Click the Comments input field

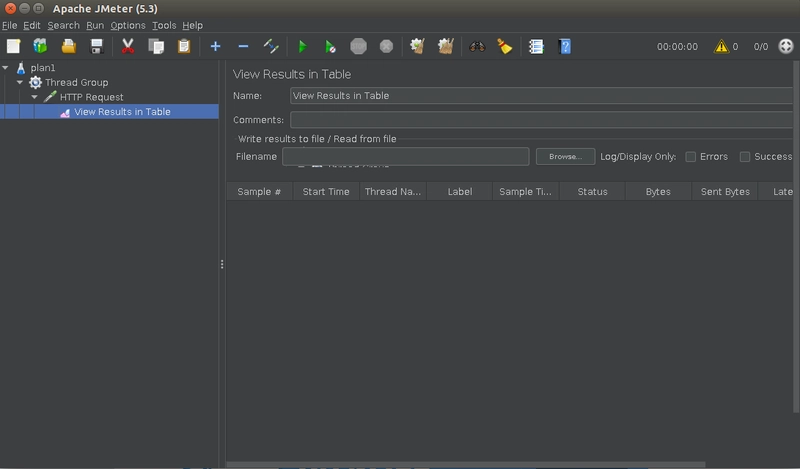[541, 119]
